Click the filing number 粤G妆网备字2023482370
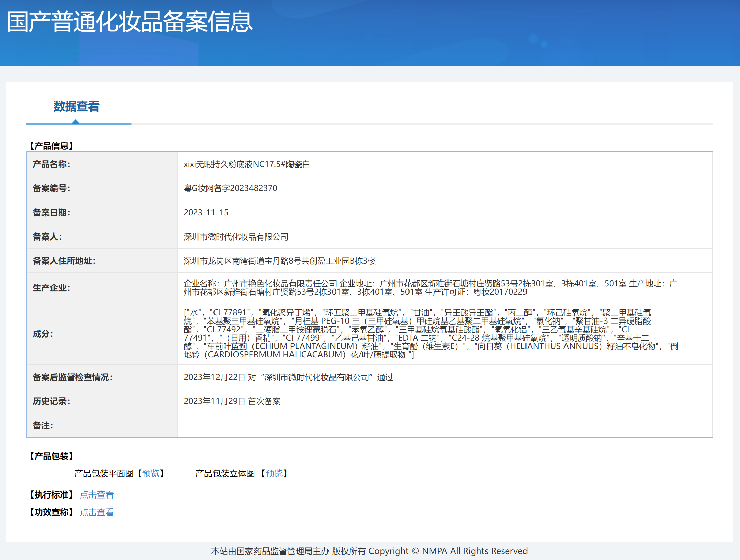The image size is (740, 560). [230, 188]
